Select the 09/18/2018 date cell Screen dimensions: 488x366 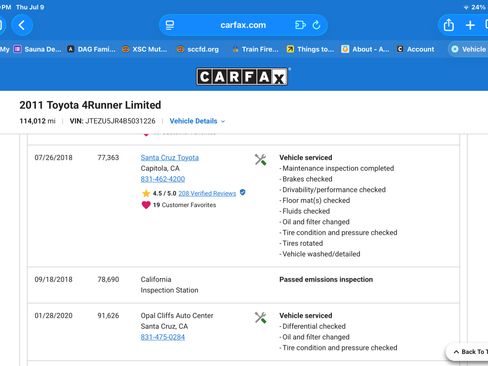pyautogui.click(x=53, y=279)
